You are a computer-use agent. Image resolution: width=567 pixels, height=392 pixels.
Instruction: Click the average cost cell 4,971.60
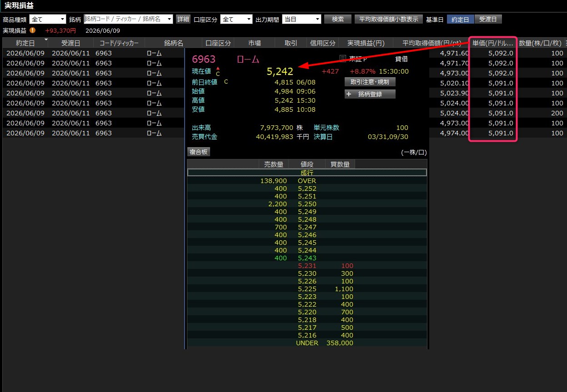point(455,53)
